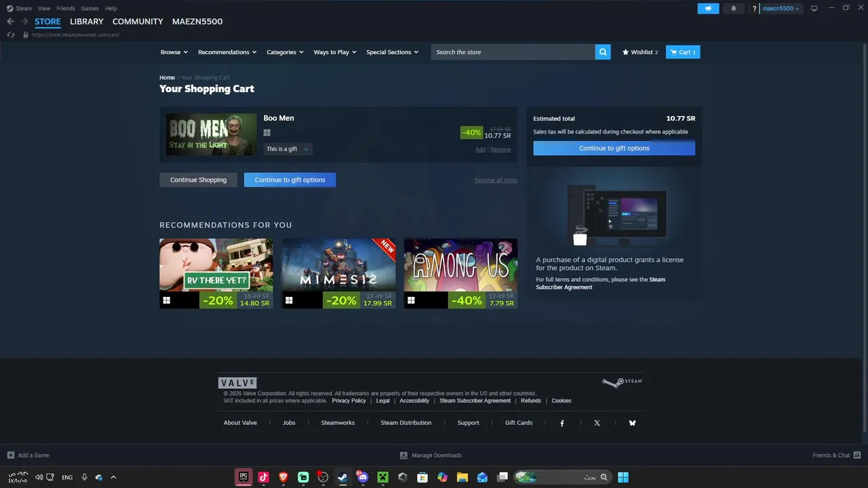Click Continue to gift options beside Continue Shopping
The width and height of the screenshot is (868, 488).
[x=290, y=180]
